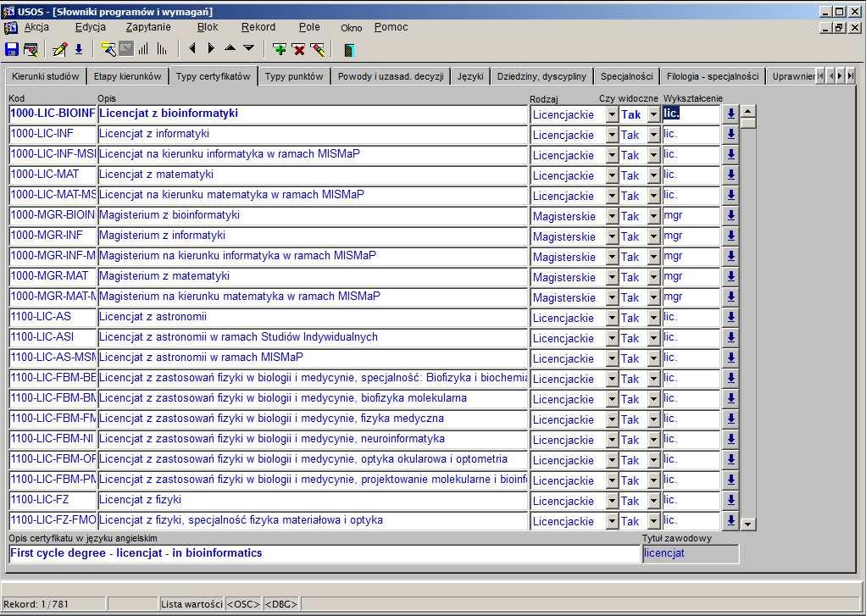This screenshot has width=866, height=616.
Task: Click the tab strip scroll-to-last arrow
Action: [851, 76]
